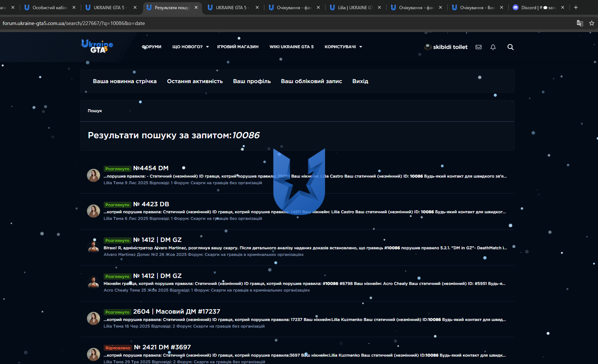Click the Розглянуто label on Масовий ДМ #17237
598x364 pixels.
tap(117, 312)
